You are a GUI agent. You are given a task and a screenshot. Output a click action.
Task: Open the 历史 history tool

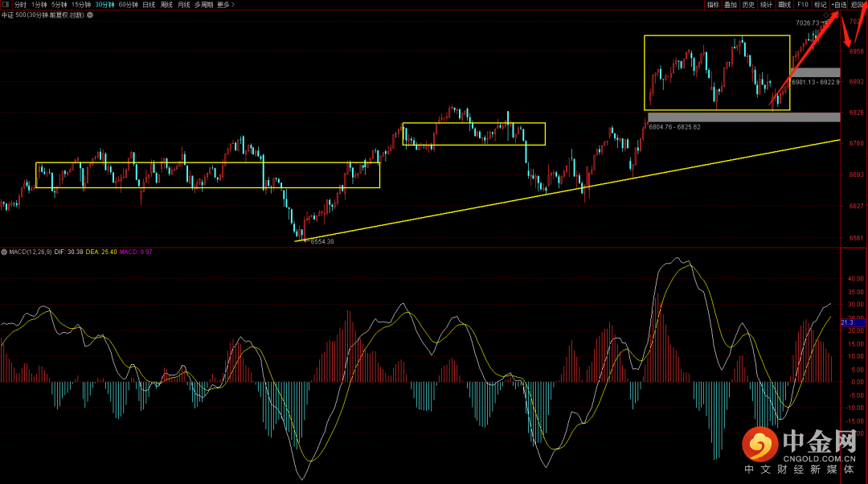coord(748,5)
